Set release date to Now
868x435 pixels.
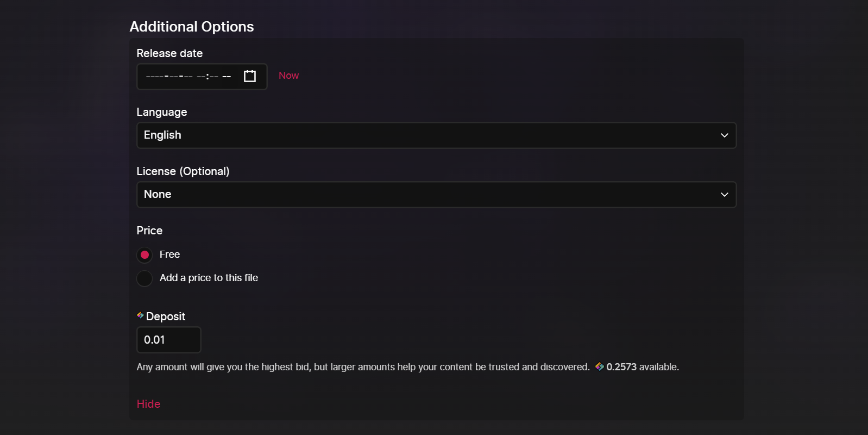(288, 76)
